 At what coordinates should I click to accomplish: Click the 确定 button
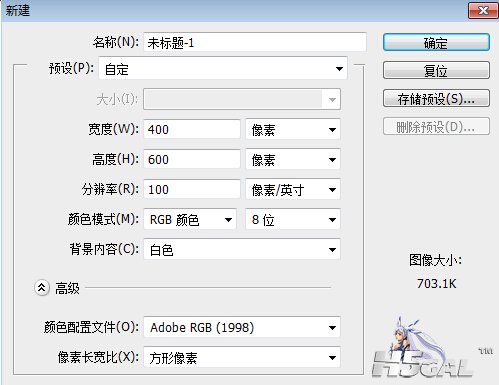coord(436,42)
